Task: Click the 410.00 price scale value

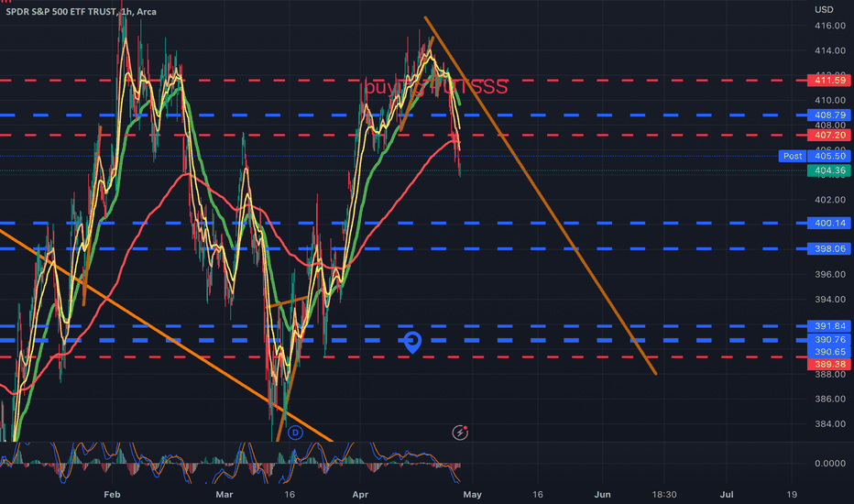Action: tap(830, 100)
